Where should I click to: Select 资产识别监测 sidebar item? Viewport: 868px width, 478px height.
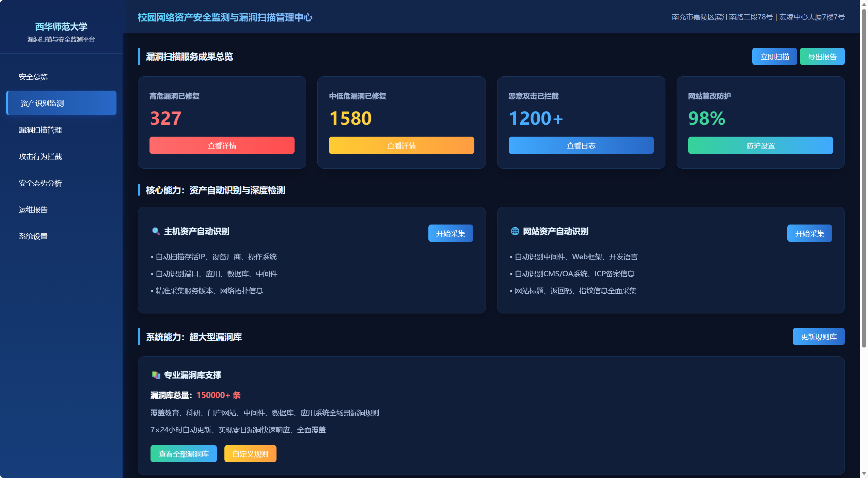[61, 103]
